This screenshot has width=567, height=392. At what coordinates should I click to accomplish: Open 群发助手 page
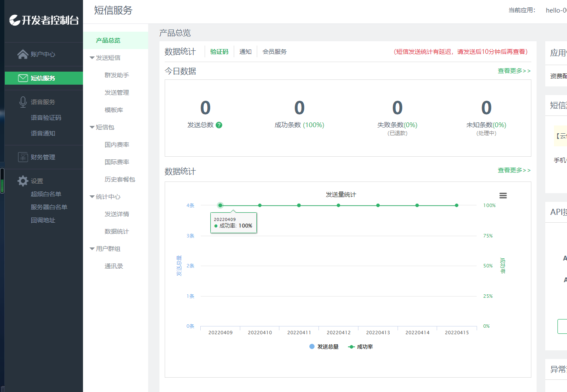point(117,75)
